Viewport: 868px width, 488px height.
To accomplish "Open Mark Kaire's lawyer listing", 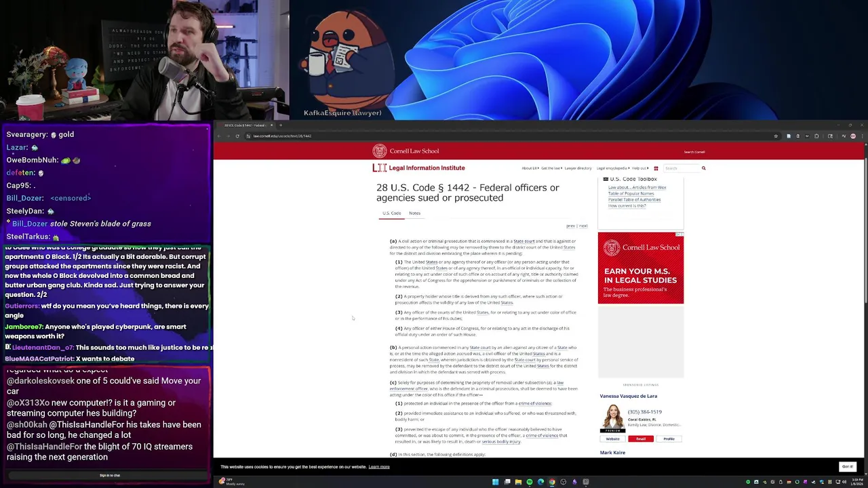I will pyautogui.click(x=612, y=453).
